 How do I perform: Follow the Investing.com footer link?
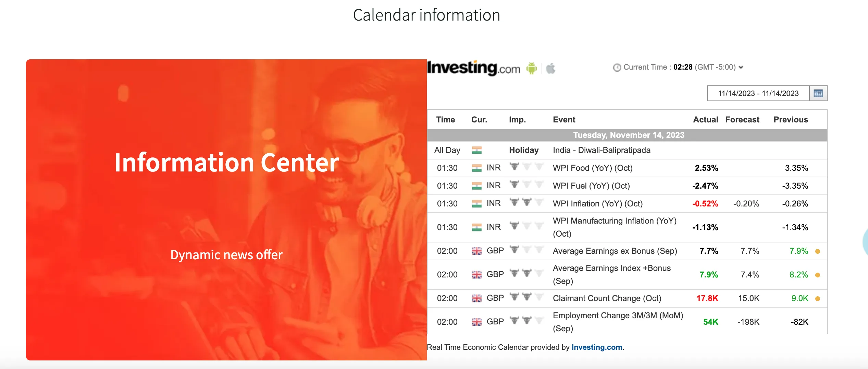tap(597, 347)
